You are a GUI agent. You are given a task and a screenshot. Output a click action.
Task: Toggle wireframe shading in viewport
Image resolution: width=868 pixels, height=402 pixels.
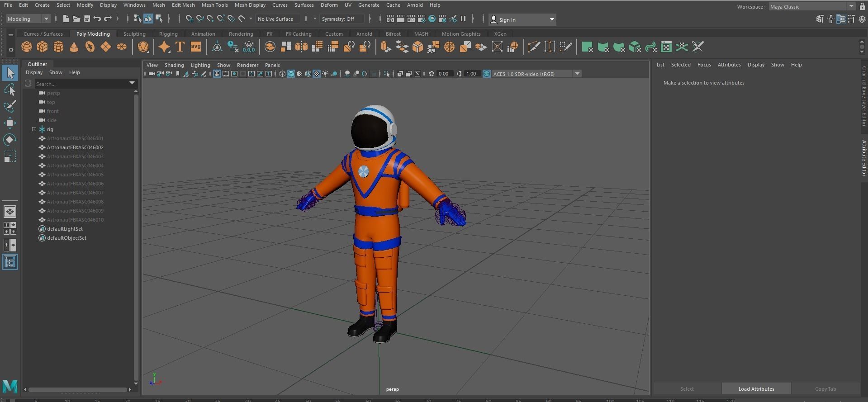pos(282,74)
